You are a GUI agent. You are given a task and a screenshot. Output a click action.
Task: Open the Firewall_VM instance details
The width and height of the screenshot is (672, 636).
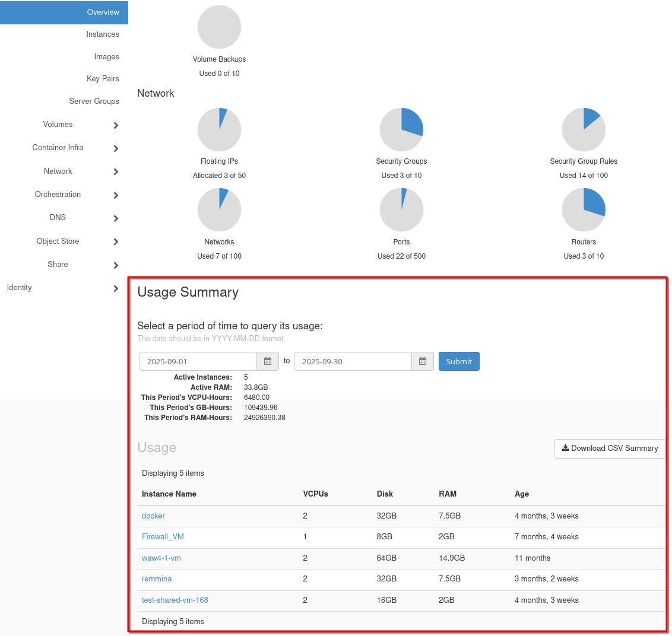click(x=163, y=537)
